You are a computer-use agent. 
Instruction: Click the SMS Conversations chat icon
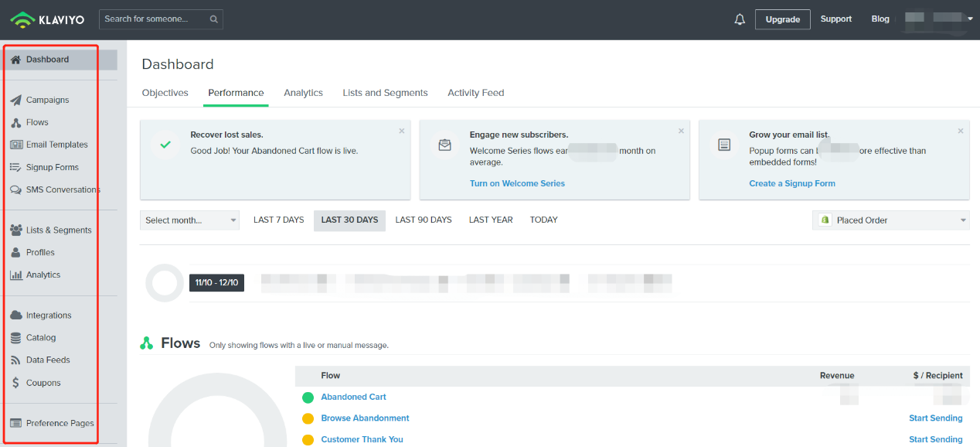(15, 189)
